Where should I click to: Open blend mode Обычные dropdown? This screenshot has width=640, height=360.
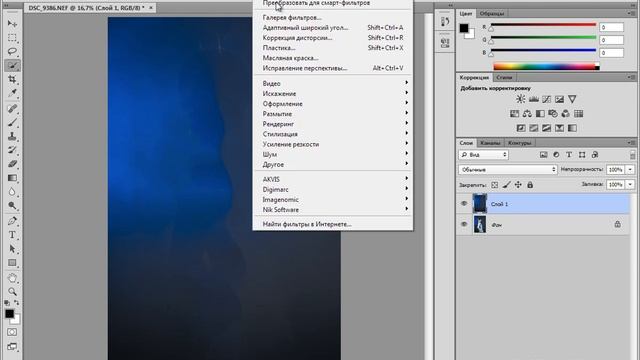pos(507,169)
